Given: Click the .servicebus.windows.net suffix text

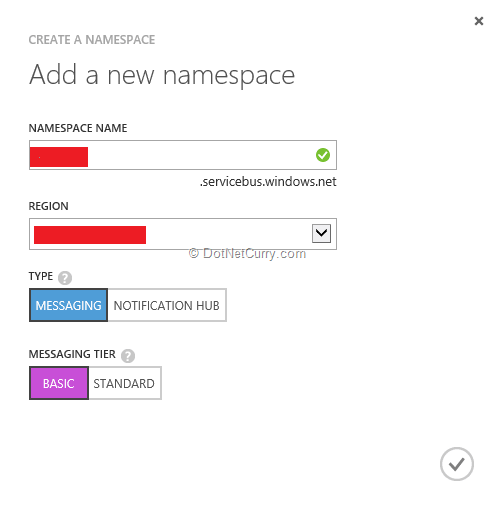Looking at the screenshot, I should (x=268, y=182).
